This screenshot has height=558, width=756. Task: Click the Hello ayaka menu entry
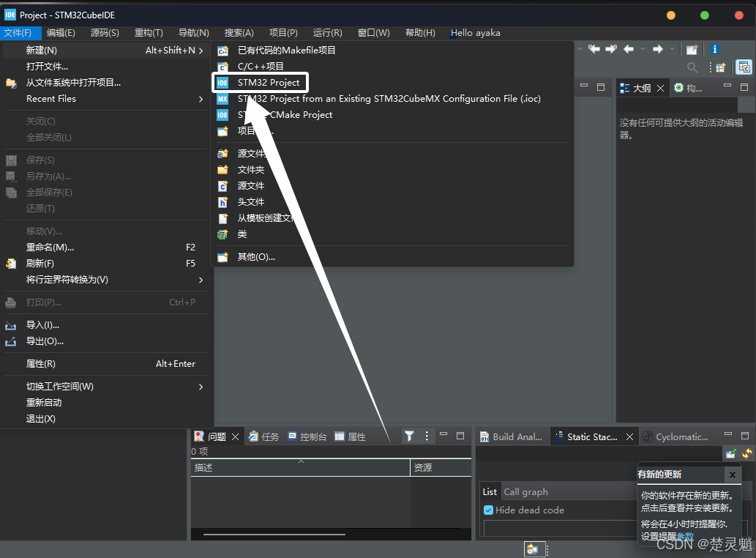pyautogui.click(x=476, y=33)
